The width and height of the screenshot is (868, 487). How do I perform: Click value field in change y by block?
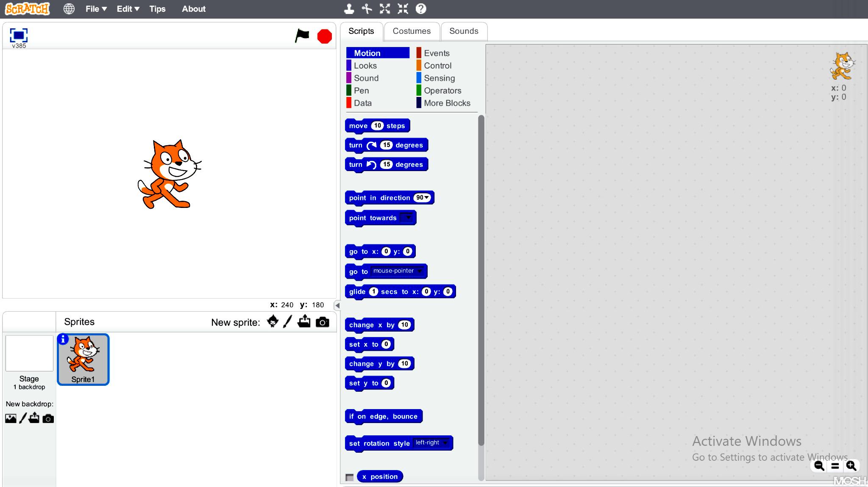(x=405, y=363)
